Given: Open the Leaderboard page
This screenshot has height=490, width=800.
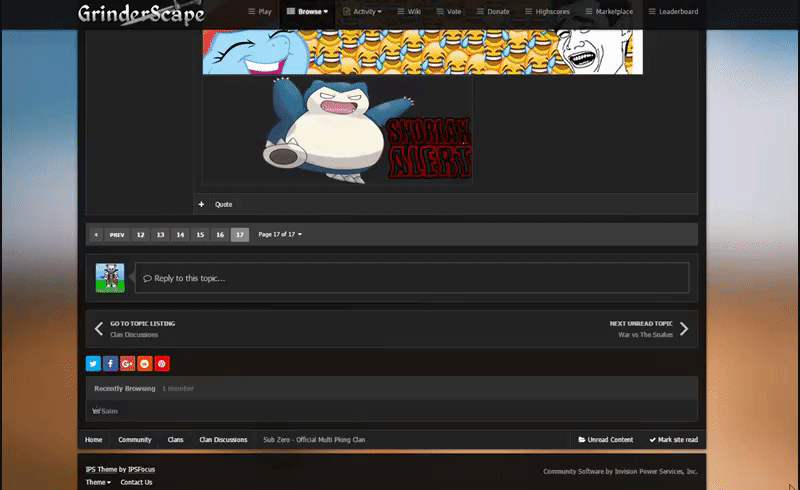Looking at the screenshot, I should click(673, 12).
